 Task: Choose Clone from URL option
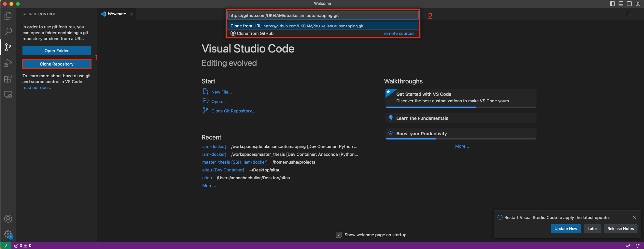pos(323,26)
